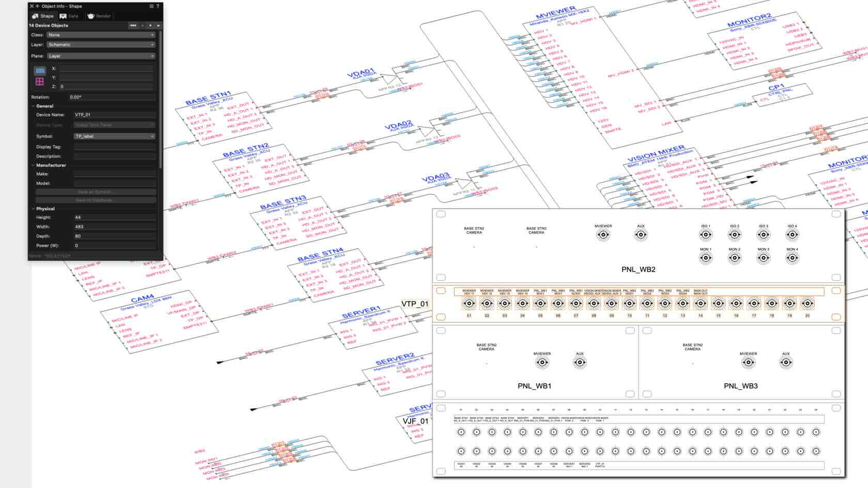
Task: Open the Symbol dropdown TP_label
Action: click(114, 136)
